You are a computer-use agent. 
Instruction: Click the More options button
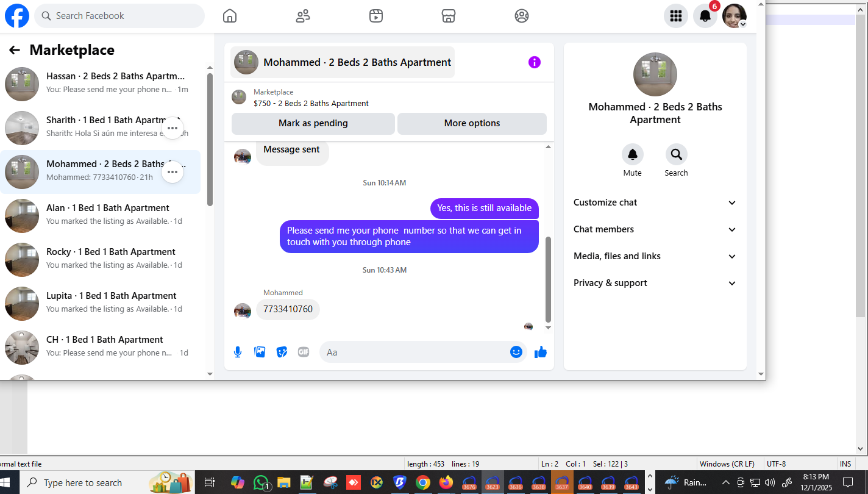(472, 123)
